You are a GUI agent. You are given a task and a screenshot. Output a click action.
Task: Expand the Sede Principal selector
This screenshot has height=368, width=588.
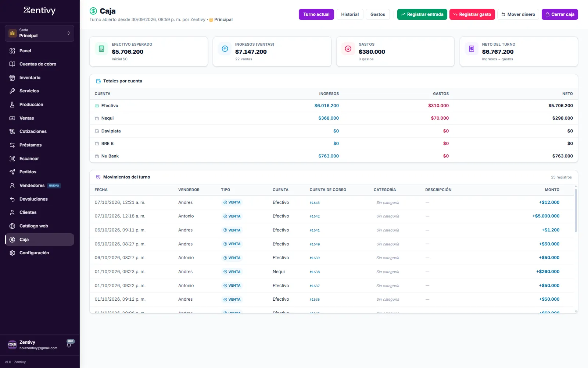tap(39, 33)
